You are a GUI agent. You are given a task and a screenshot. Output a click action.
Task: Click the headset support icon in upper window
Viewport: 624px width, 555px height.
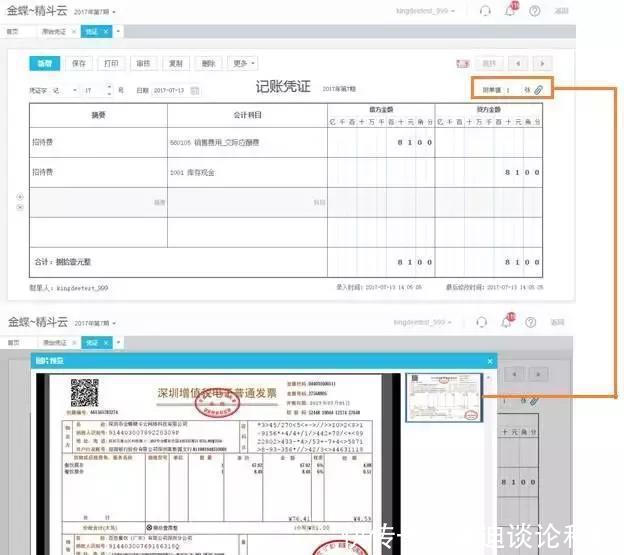tap(485, 11)
